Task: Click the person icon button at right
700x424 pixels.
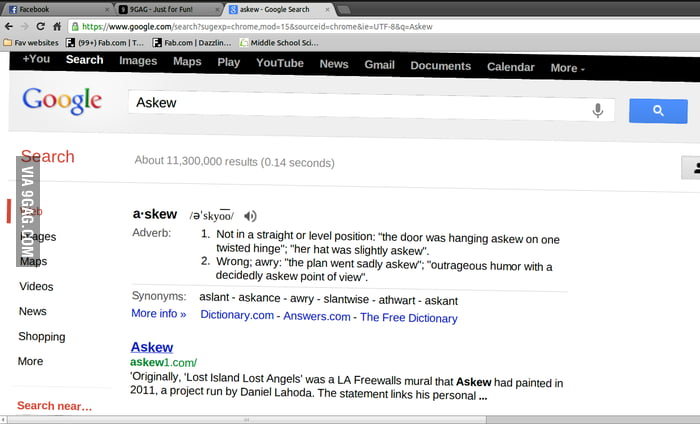Action: pyautogui.click(x=691, y=167)
